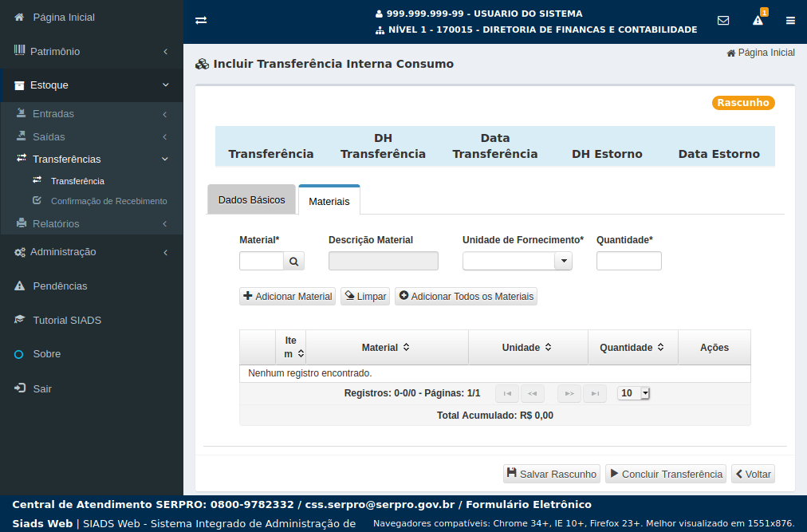This screenshot has height=532, width=807.
Task: Click 'Registros: 0-0/0 - Páginas: 1/1' text
Action: [x=412, y=393]
